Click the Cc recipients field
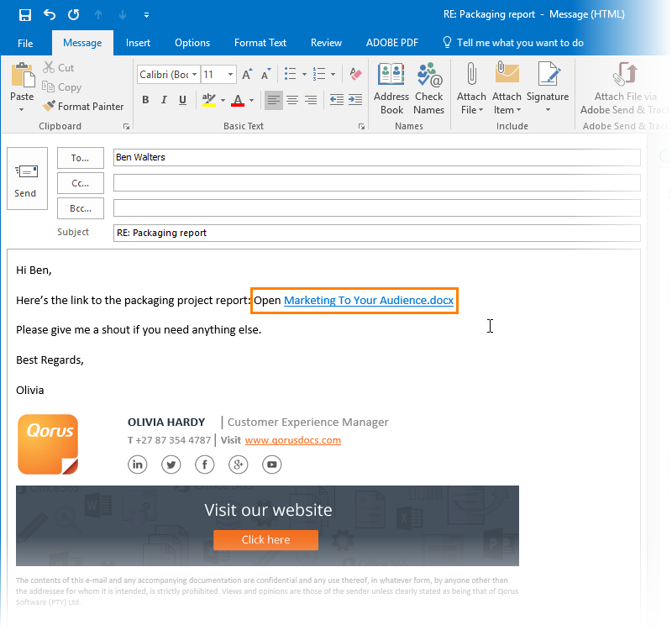The image size is (672, 630). click(x=376, y=183)
